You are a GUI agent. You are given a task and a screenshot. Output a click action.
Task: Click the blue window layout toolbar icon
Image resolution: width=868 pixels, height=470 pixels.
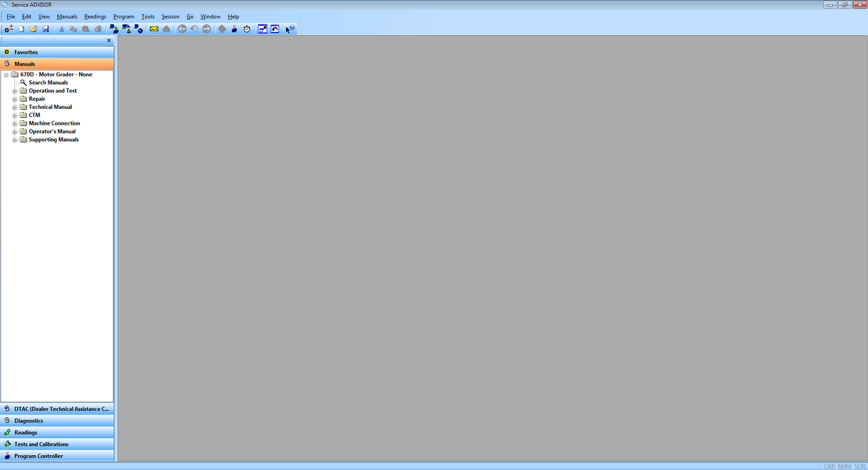tap(262, 29)
